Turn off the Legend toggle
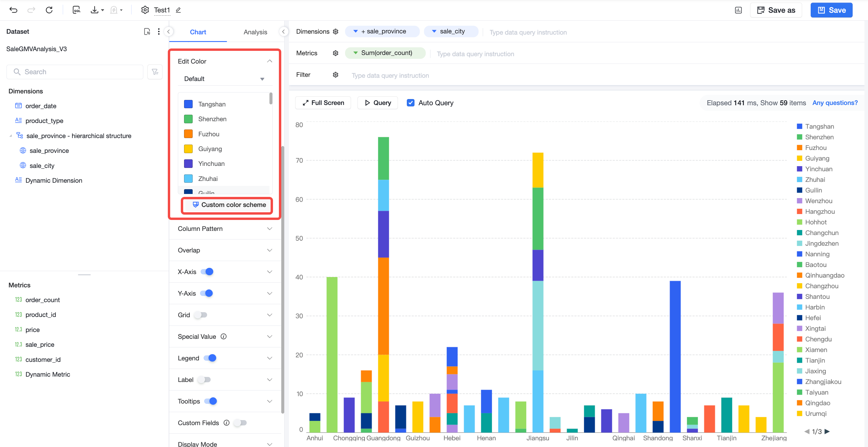This screenshot has width=868, height=447. coord(210,358)
